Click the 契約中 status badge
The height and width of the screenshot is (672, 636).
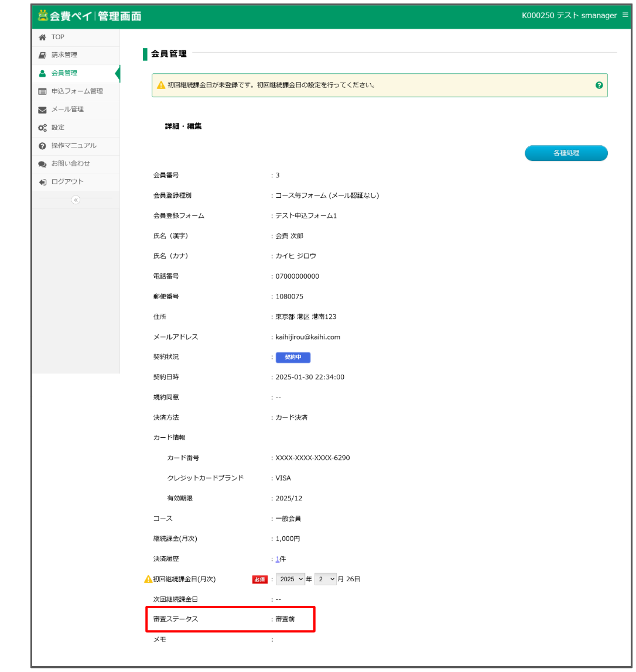pyautogui.click(x=293, y=357)
